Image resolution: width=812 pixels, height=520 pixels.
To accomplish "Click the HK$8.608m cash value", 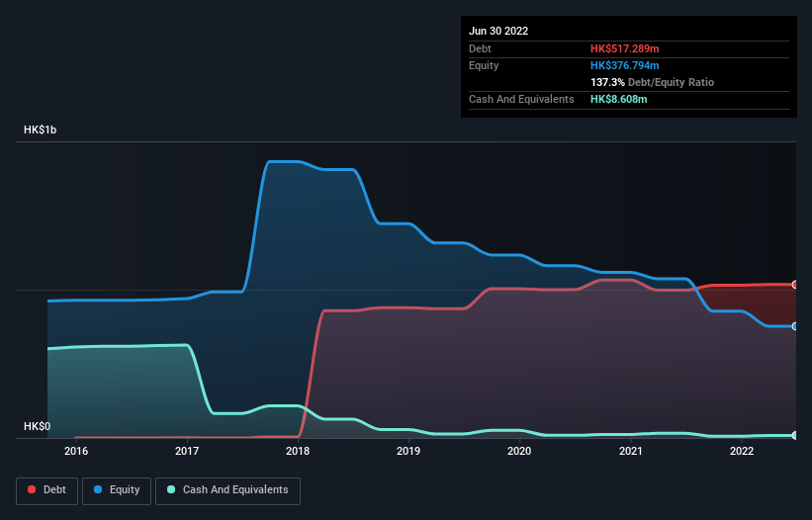I will (x=619, y=99).
